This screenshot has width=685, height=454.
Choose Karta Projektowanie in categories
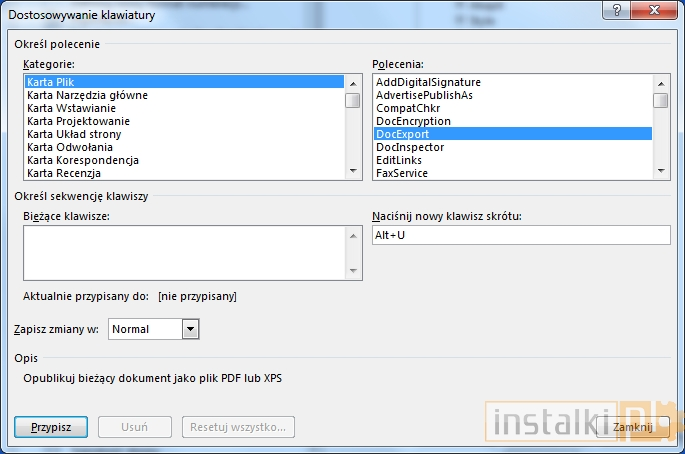tap(79, 121)
